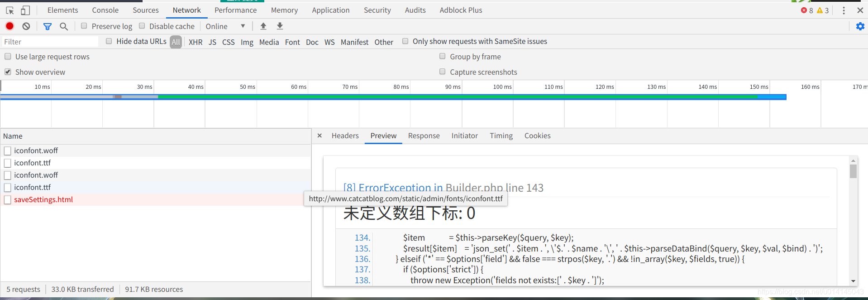Image resolution: width=868 pixels, height=300 pixels.
Task: Click the overview timeline request bar
Action: click(393, 97)
